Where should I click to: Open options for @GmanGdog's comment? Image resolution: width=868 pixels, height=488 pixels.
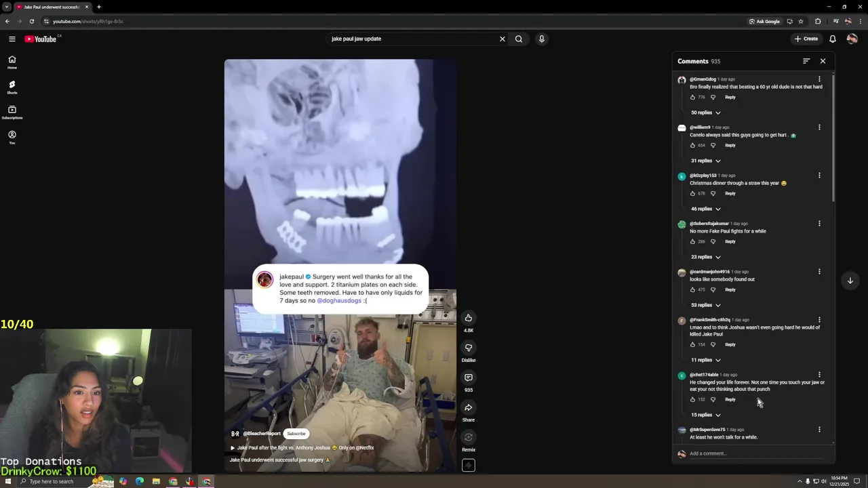click(819, 79)
